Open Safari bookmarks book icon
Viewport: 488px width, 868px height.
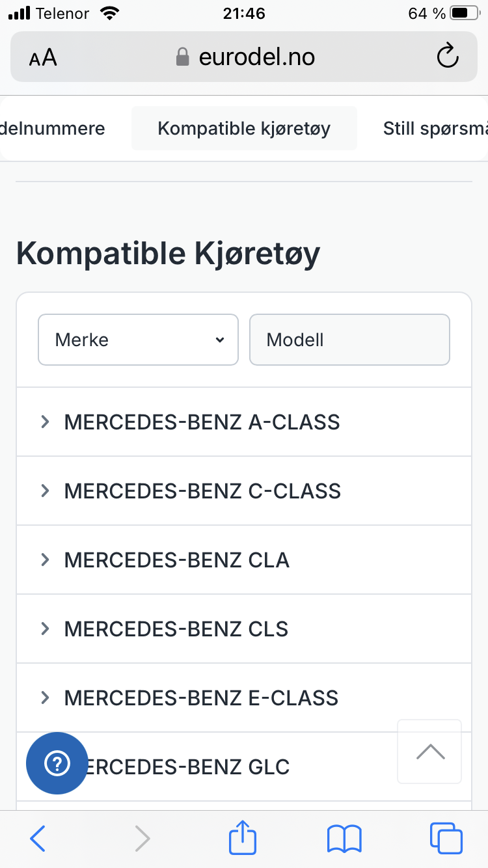coord(344,838)
